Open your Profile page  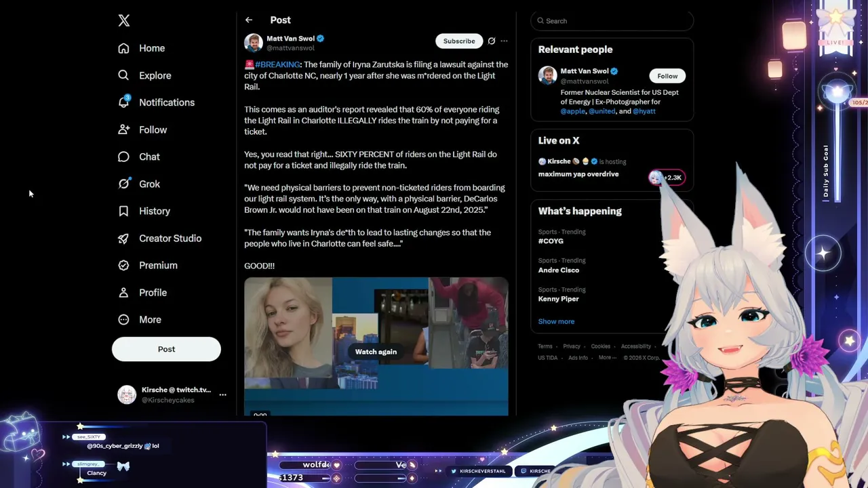click(142, 292)
